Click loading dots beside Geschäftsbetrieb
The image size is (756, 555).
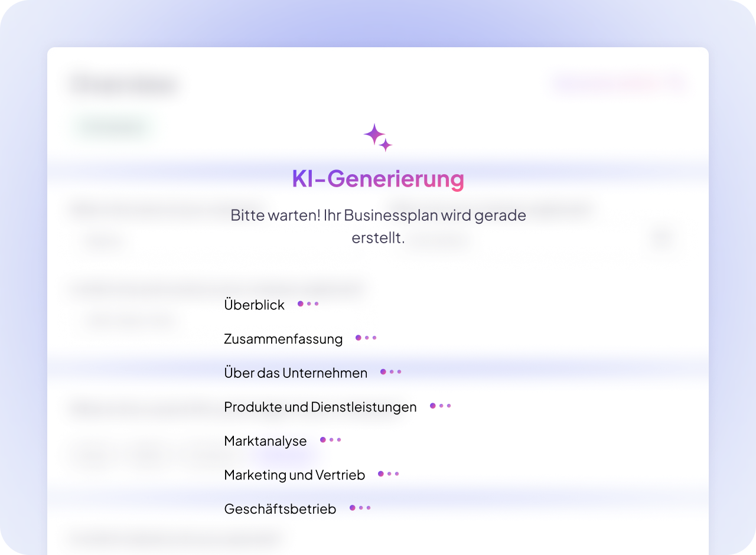[x=360, y=508]
